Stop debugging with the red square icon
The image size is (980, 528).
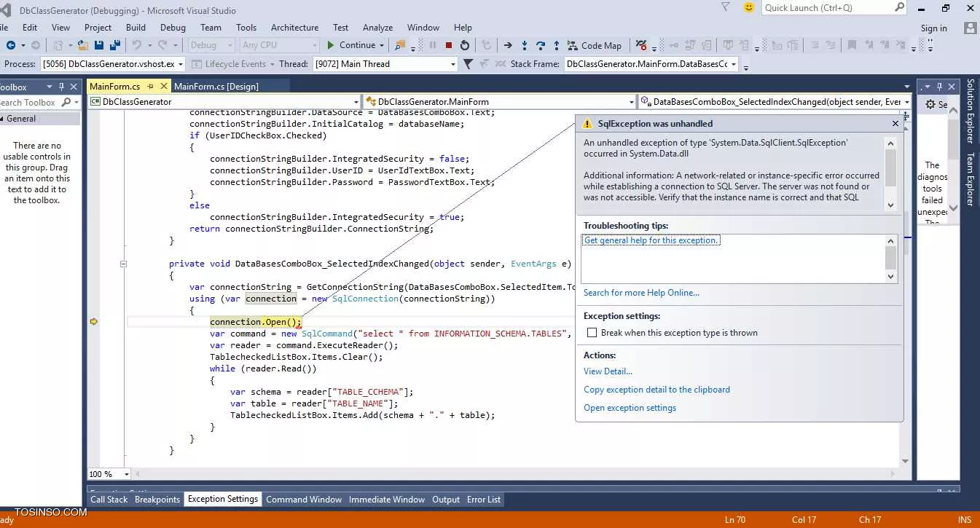pos(449,45)
